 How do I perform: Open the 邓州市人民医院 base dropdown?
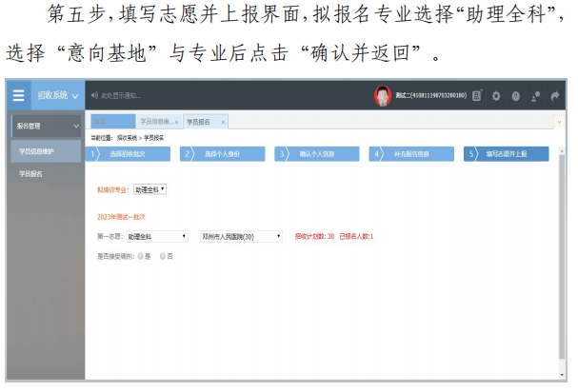coord(241,237)
